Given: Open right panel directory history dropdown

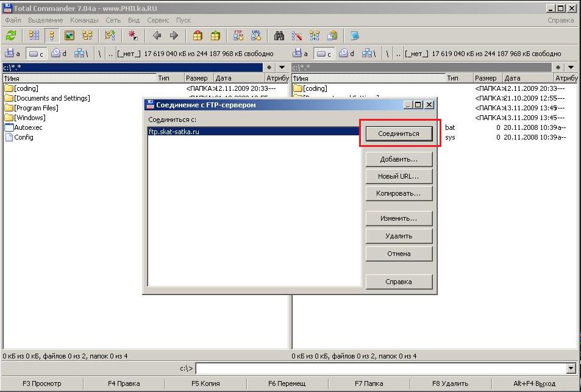Looking at the screenshot, I should (x=571, y=68).
